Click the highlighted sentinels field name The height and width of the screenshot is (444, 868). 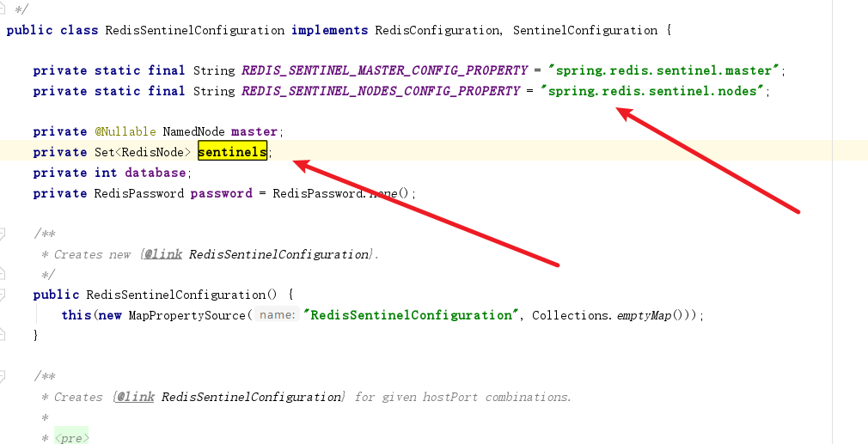point(233,151)
